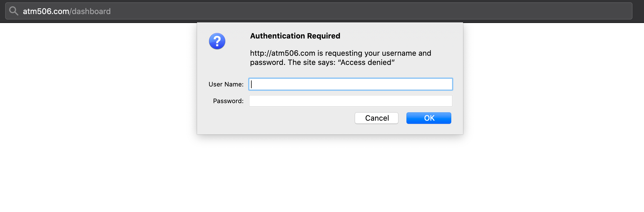Click the "Password:" label

pyautogui.click(x=228, y=101)
